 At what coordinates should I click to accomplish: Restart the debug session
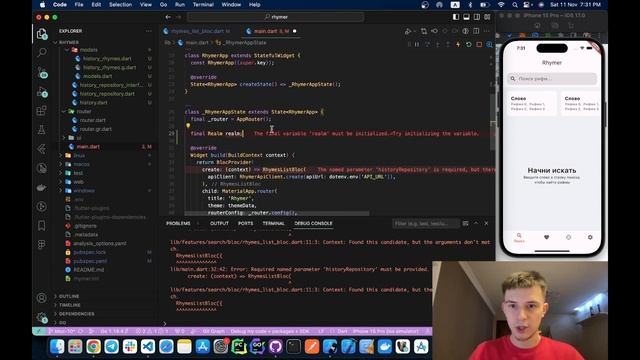pos(469,44)
